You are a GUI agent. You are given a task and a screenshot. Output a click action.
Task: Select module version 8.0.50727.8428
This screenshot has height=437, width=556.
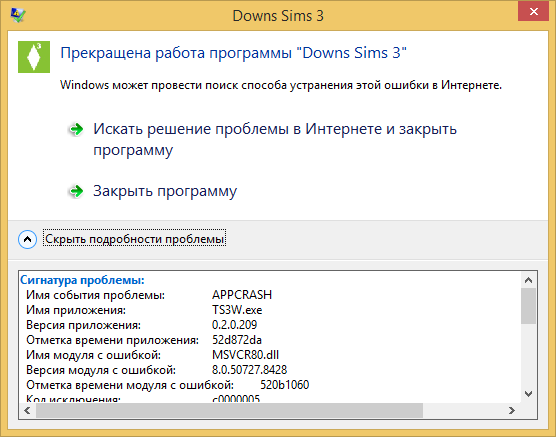pyautogui.click(x=249, y=370)
